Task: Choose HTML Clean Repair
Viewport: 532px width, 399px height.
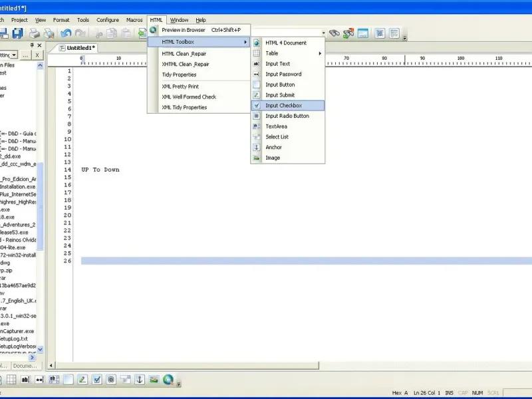Action: [199, 54]
